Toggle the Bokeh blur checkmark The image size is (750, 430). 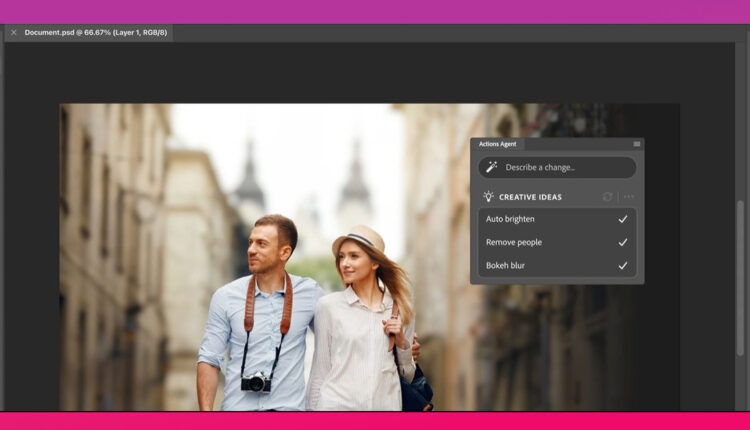point(622,265)
